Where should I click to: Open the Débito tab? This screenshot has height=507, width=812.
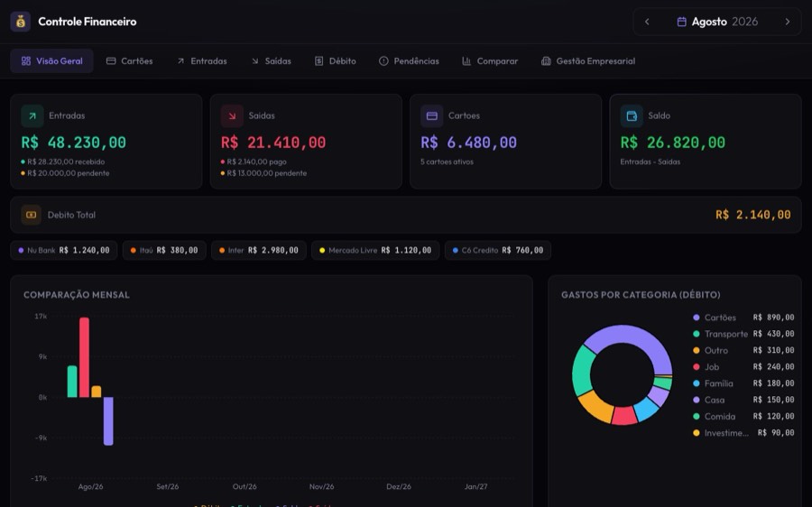(336, 61)
